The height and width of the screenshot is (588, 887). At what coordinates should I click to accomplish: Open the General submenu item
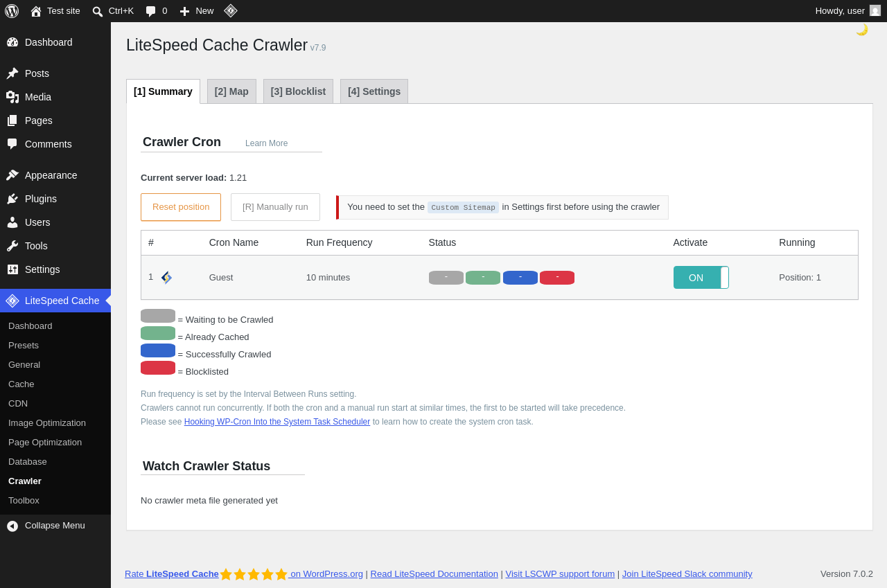(24, 365)
